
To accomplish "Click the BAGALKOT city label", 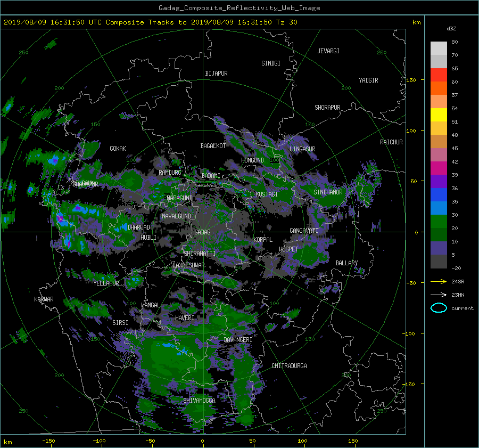I will (x=213, y=146).
